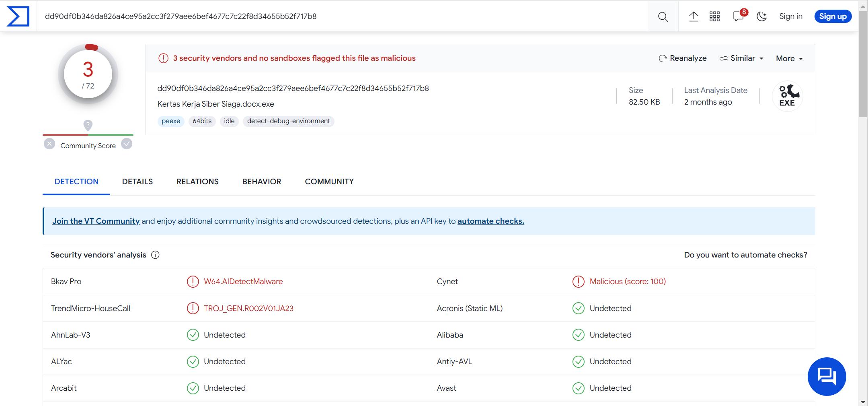Expand the Similar dropdown
The height and width of the screenshot is (406, 868).
pos(741,58)
